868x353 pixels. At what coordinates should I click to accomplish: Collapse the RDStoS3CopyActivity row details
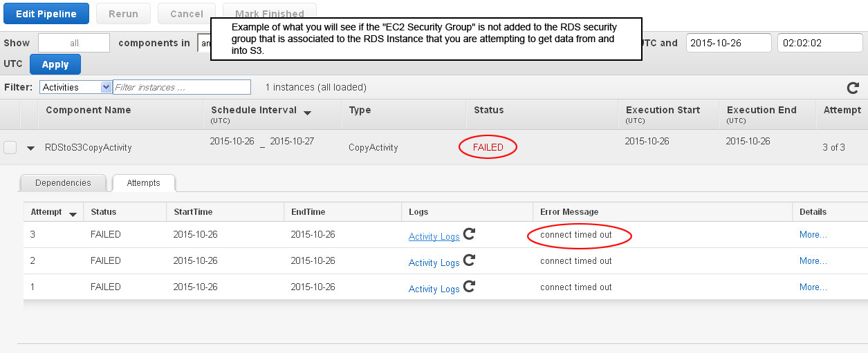pos(30,148)
